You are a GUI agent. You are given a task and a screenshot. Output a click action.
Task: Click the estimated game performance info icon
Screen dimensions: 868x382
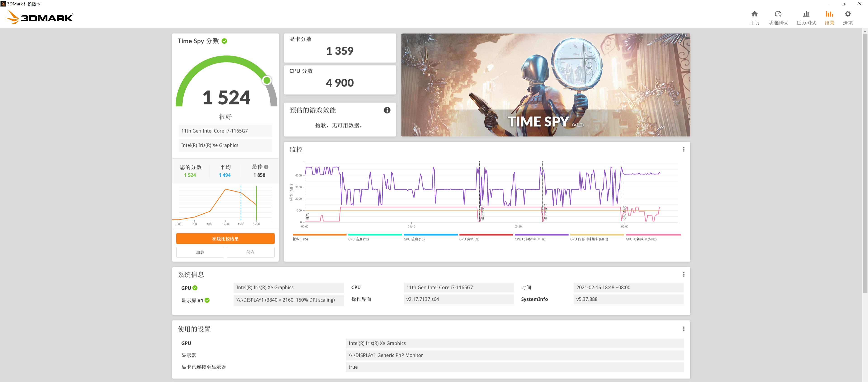[387, 110]
